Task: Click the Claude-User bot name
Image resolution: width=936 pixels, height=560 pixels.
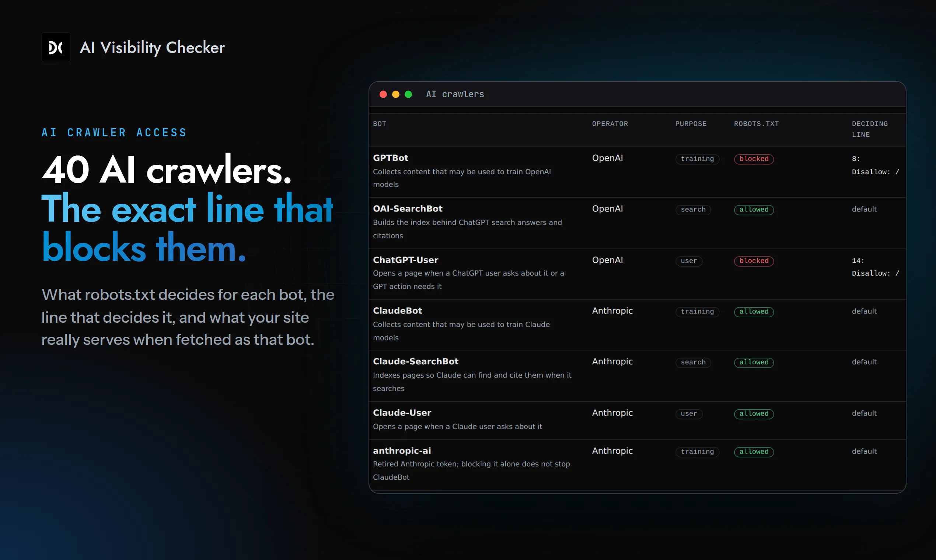Action: point(402,413)
